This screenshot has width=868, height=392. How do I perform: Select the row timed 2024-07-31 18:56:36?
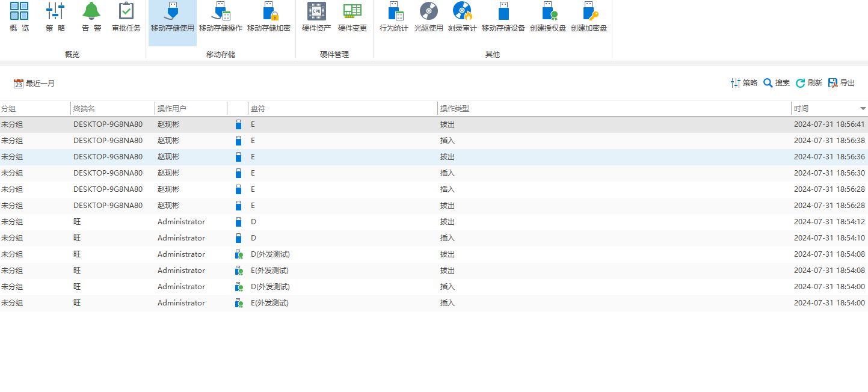434,157
